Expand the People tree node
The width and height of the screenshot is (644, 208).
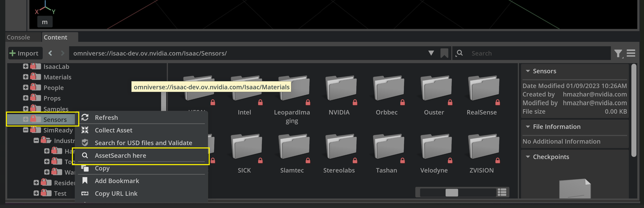pyautogui.click(x=26, y=87)
